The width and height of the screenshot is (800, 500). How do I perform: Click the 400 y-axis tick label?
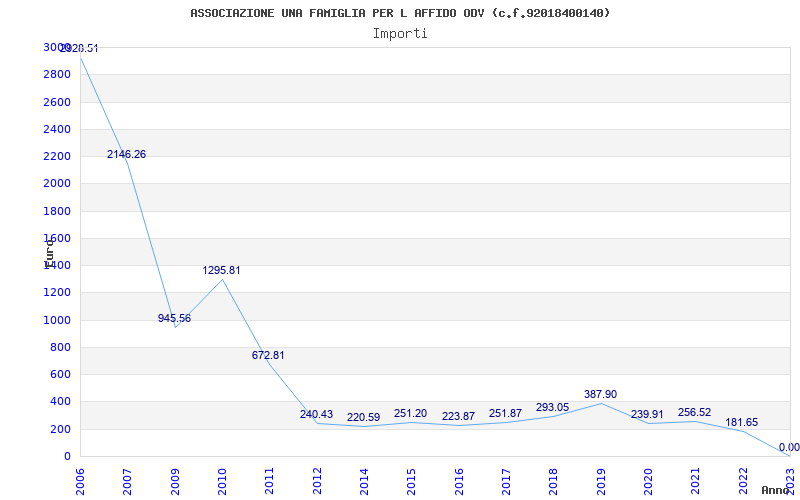pos(61,402)
